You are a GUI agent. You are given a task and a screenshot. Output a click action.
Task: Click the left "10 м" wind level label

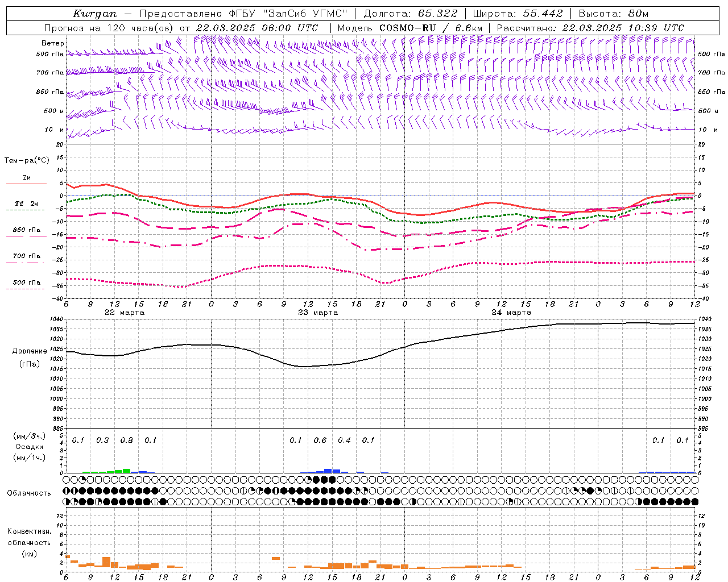pyautogui.click(x=55, y=130)
